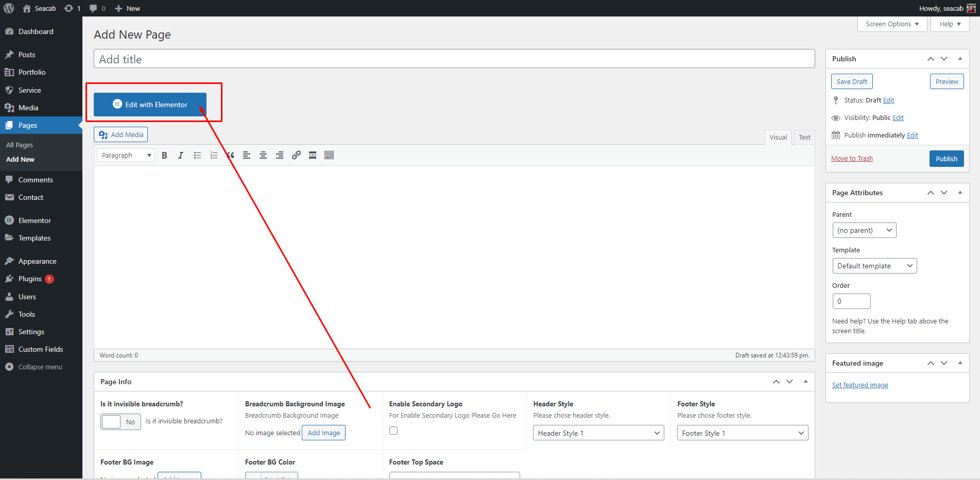Apply italic formatting in editor toolbar
The width and height of the screenshot is (980, 480).
(x=181, y=156)
